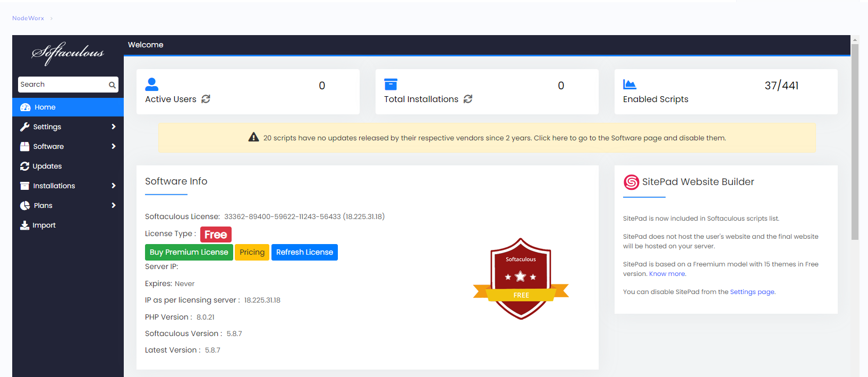Click the Server IP label
The image size is (868, 377).
pos(161,266)
